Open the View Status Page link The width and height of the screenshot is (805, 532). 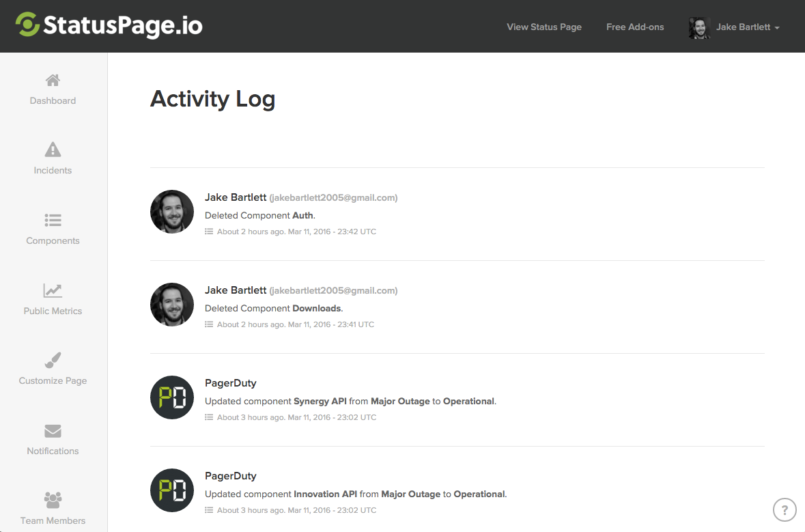click(x=543, y=27)
